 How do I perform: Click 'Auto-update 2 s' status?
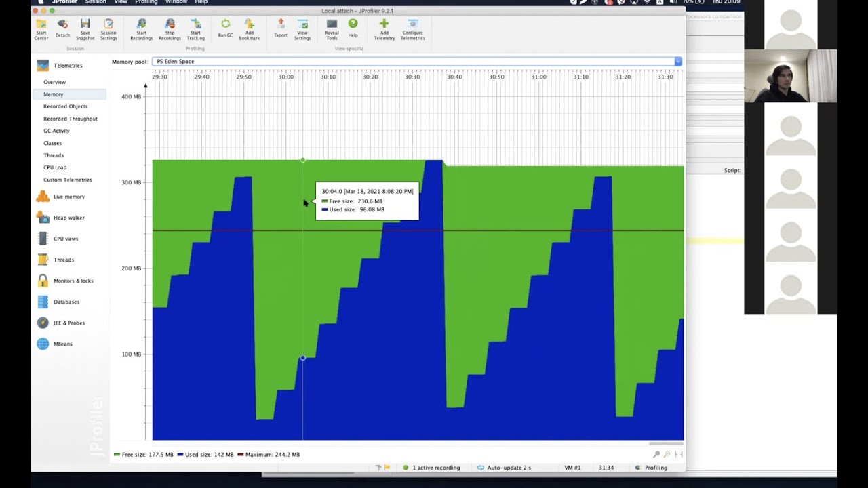click(505, 468)
